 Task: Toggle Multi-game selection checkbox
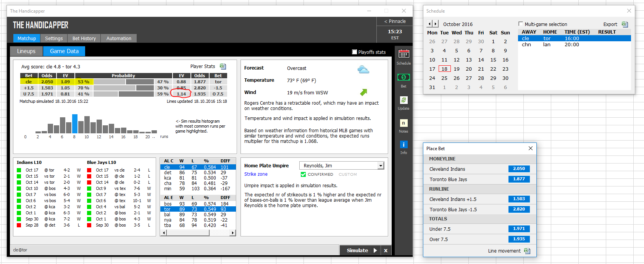pos(521,24)
